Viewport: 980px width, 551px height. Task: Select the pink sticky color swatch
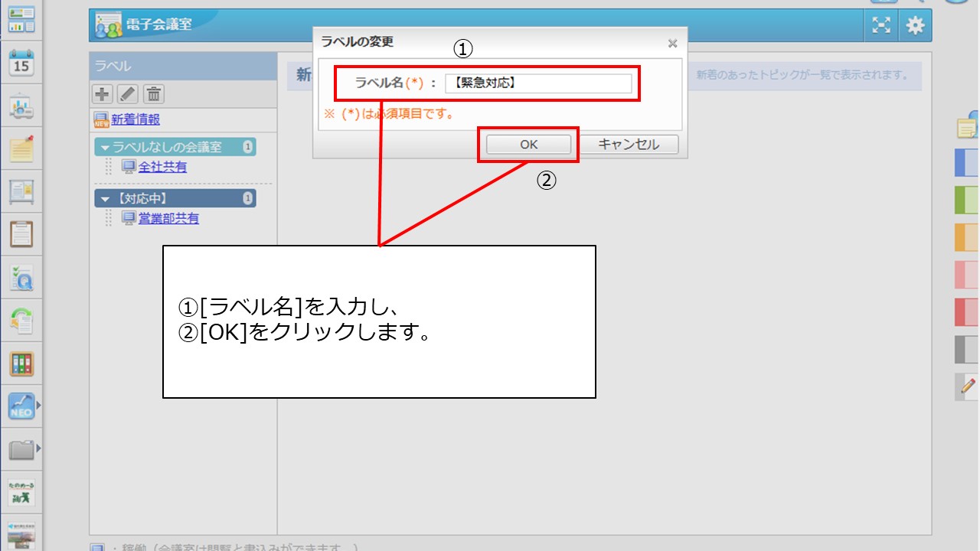tap(967, 275)
